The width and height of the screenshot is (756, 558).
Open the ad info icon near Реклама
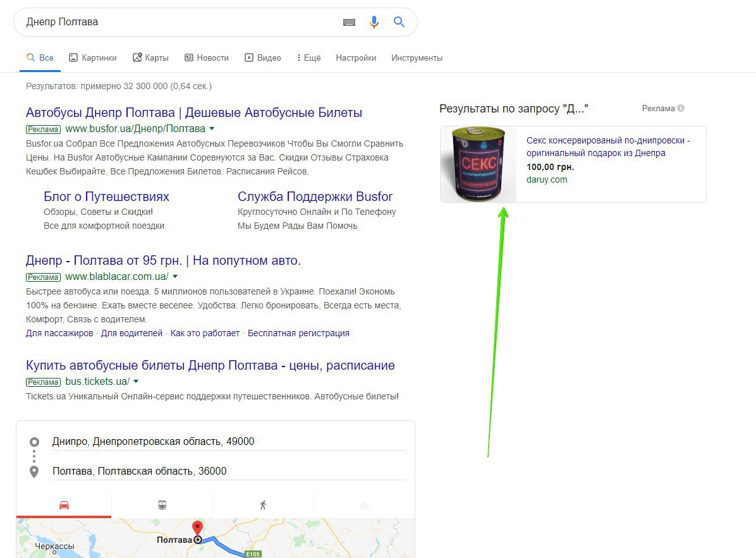tap(681, 109)
